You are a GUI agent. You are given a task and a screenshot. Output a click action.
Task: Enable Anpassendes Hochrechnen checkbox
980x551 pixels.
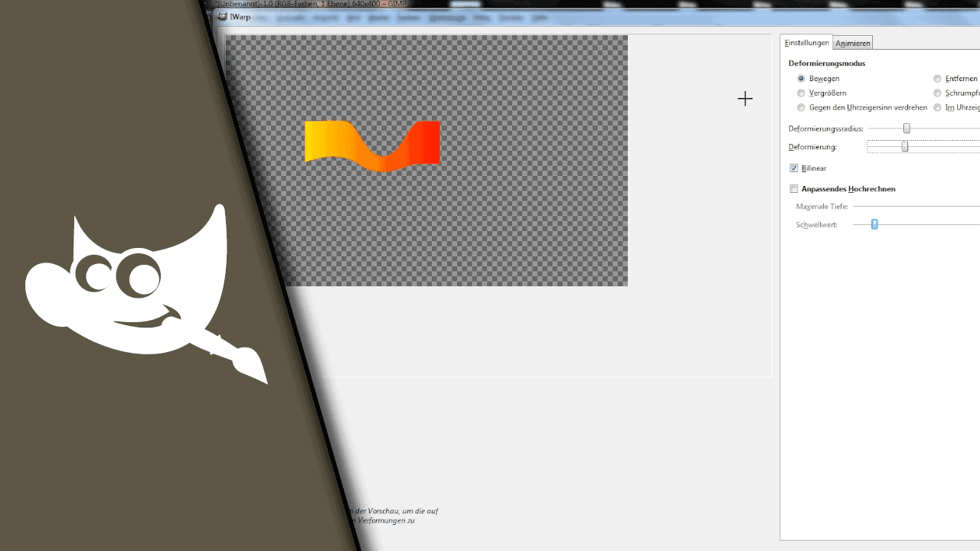[794, 189]
